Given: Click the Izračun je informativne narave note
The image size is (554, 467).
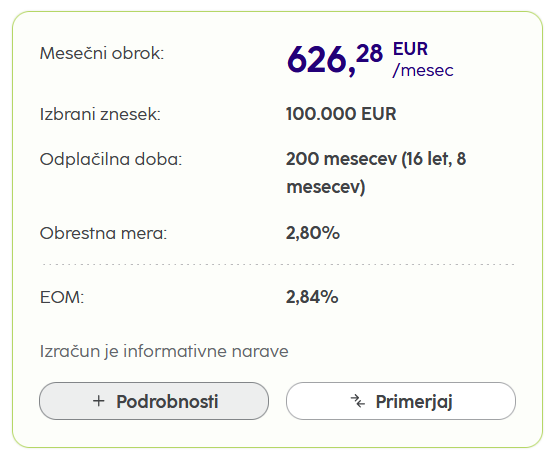Looking at the screenshot, I should pos(164,351).
